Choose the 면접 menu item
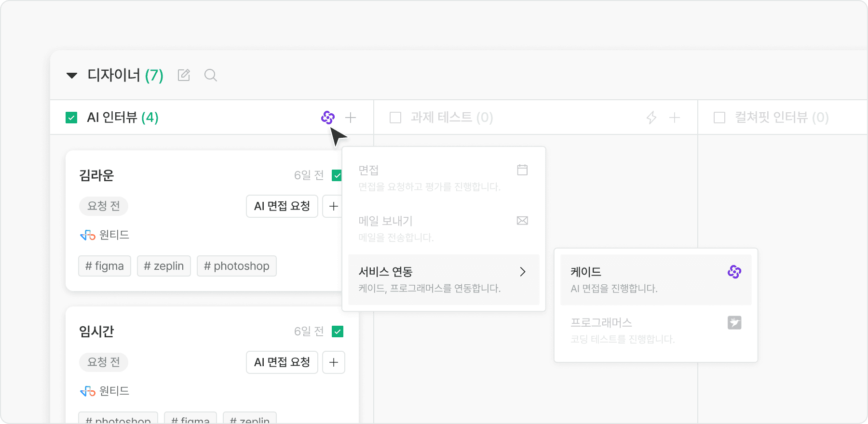Viewport: 868px width, 424px height. tap(444, 178)
